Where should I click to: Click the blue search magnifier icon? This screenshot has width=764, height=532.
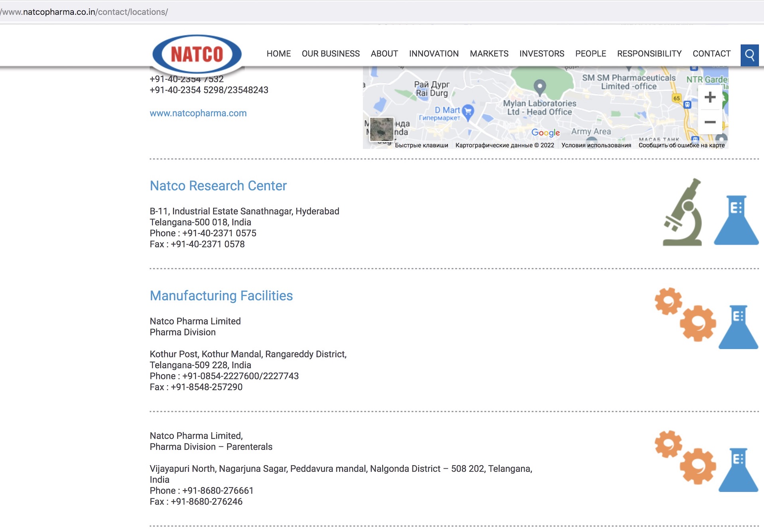[x=749, y=55]
